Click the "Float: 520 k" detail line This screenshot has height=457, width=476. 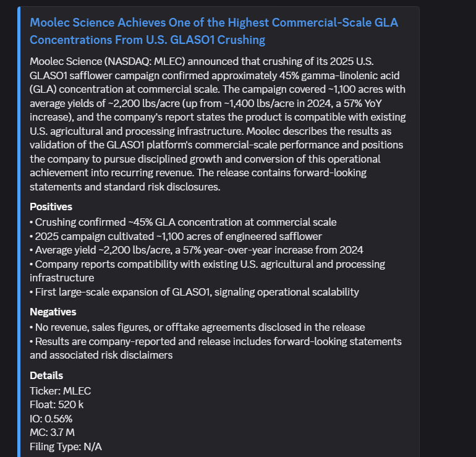[x=56, y=405]
